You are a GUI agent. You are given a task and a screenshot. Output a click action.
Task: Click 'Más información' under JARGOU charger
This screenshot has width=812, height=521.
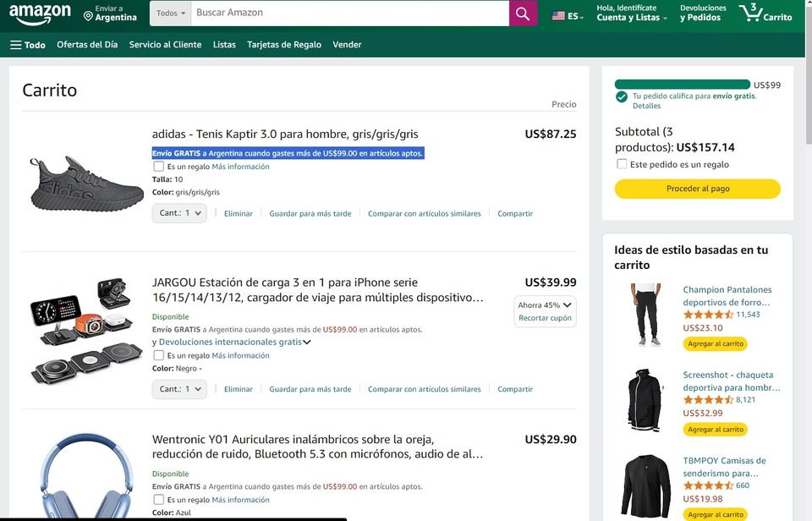[x=241, y=355]
